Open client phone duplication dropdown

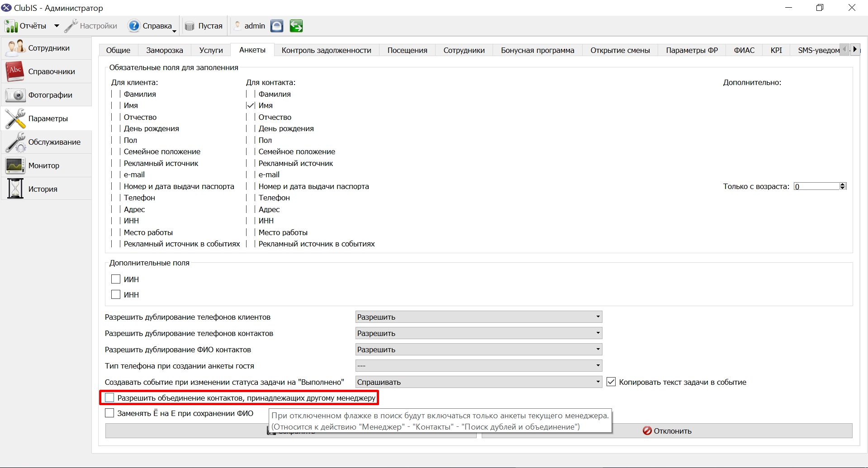[479, 317]
